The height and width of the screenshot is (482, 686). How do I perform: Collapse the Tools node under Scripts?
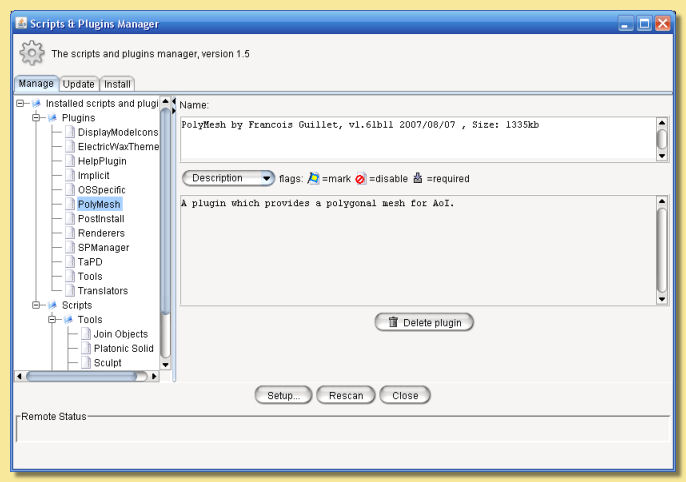pos(53,320)
